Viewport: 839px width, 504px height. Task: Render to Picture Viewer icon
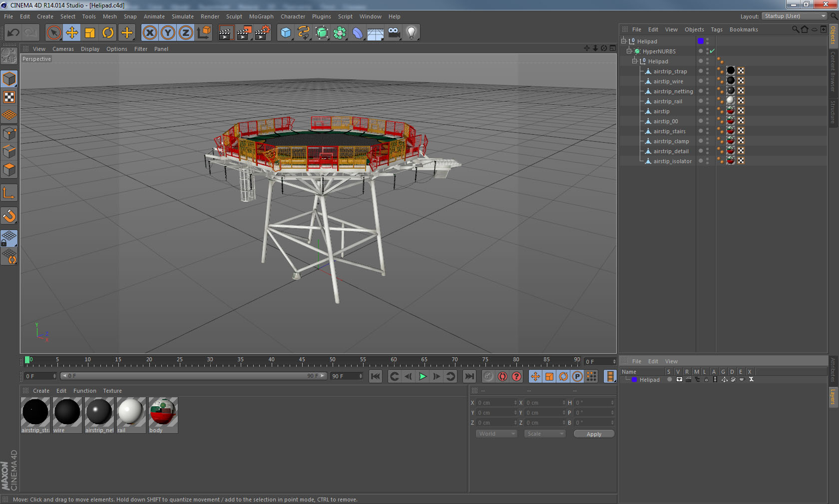(x=244, y=33)
